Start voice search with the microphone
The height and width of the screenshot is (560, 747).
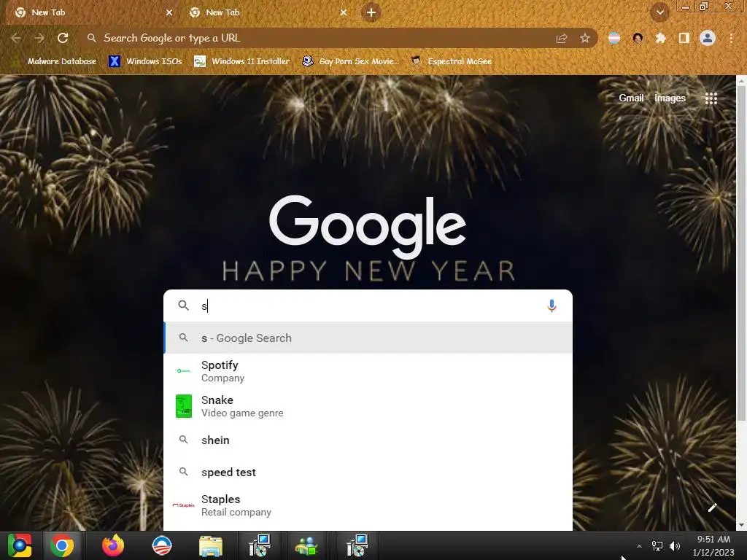click(x=551, y=306)
